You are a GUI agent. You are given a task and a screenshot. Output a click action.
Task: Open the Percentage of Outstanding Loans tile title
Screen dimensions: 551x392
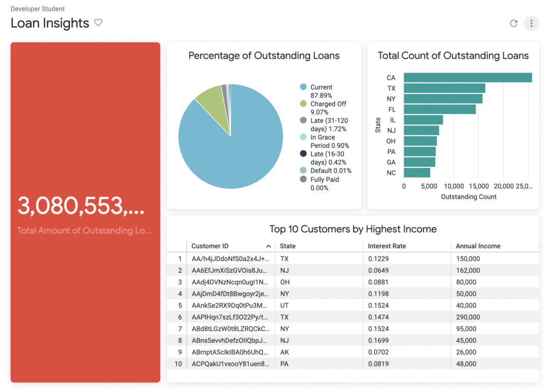[x=264, y=56]
